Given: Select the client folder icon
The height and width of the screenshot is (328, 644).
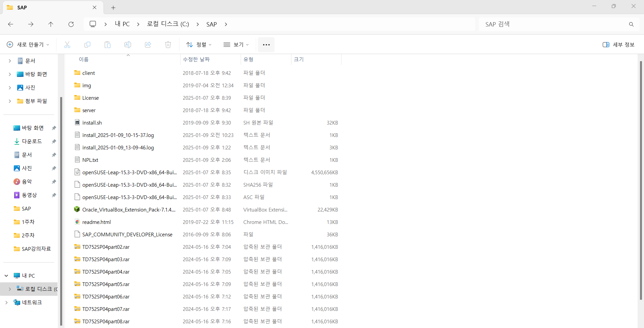Looking at the screenshot, I should click(77, 73).
